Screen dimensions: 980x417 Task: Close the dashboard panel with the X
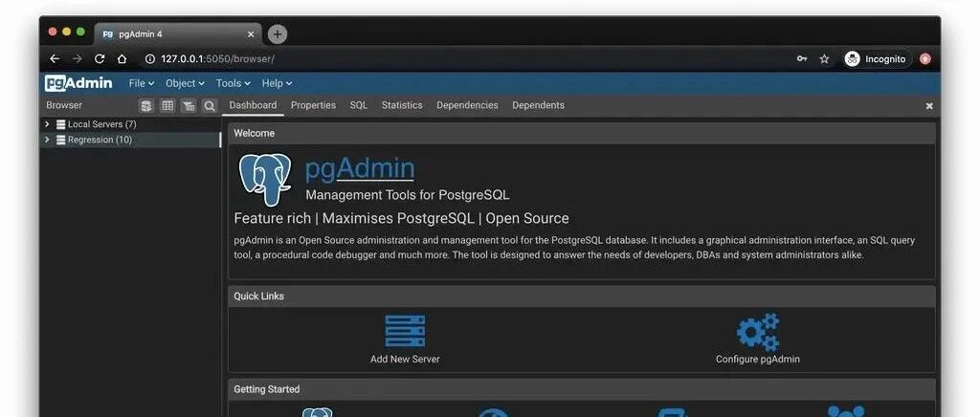(x=929, y=106)
